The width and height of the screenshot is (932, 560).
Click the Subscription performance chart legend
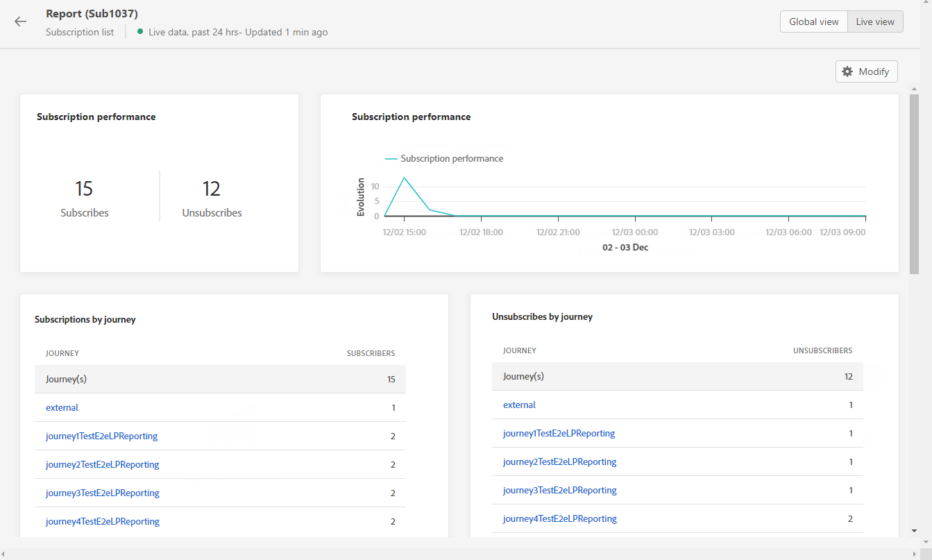point(444,159)
